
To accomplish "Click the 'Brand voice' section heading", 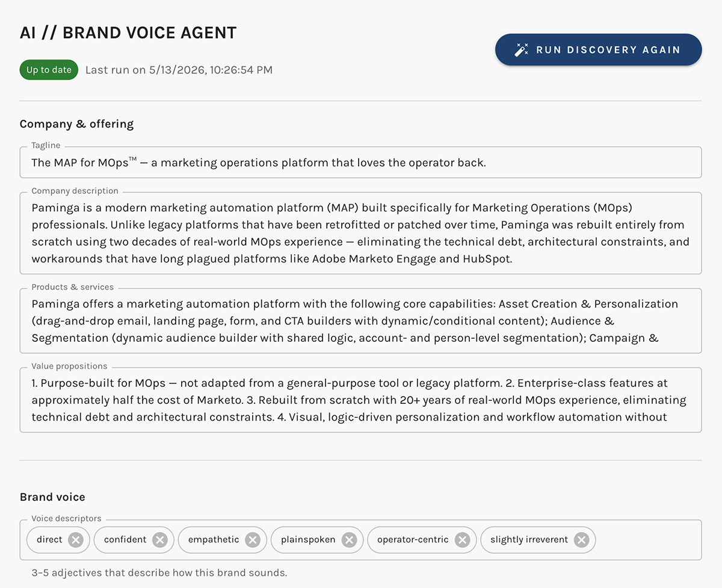I will click(x=52, y=497).
